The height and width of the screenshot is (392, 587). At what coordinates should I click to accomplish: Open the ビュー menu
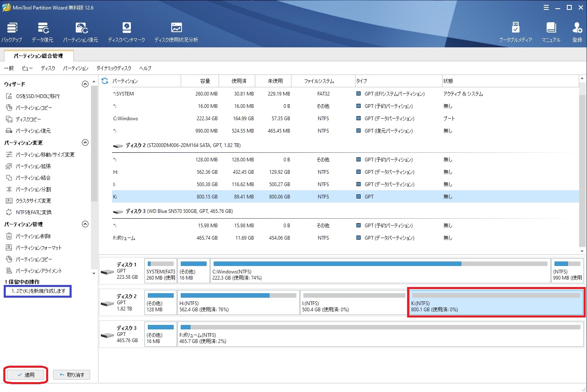coord(27,68)
